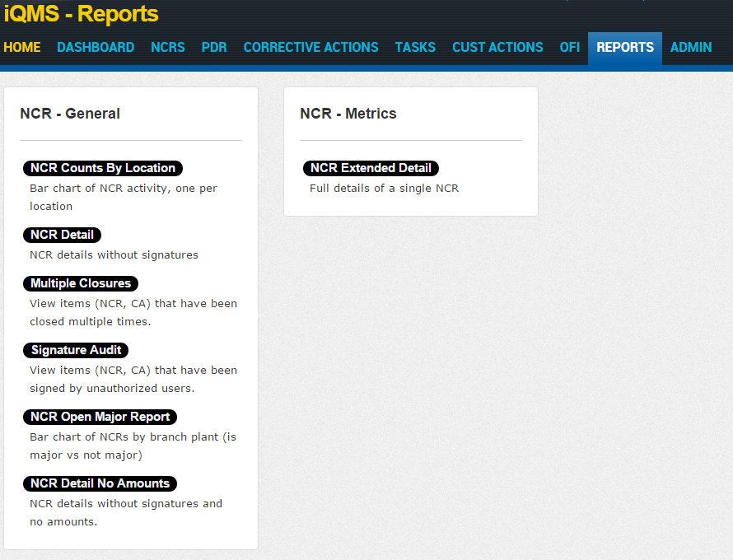Click 'Full details of a single NCR' text

[x=385, y=189]
